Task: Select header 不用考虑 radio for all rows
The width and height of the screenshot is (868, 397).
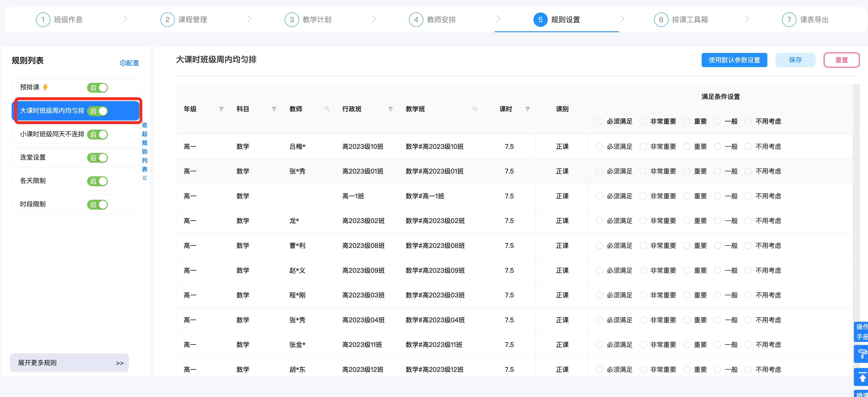Action: (x=748, y=121)
